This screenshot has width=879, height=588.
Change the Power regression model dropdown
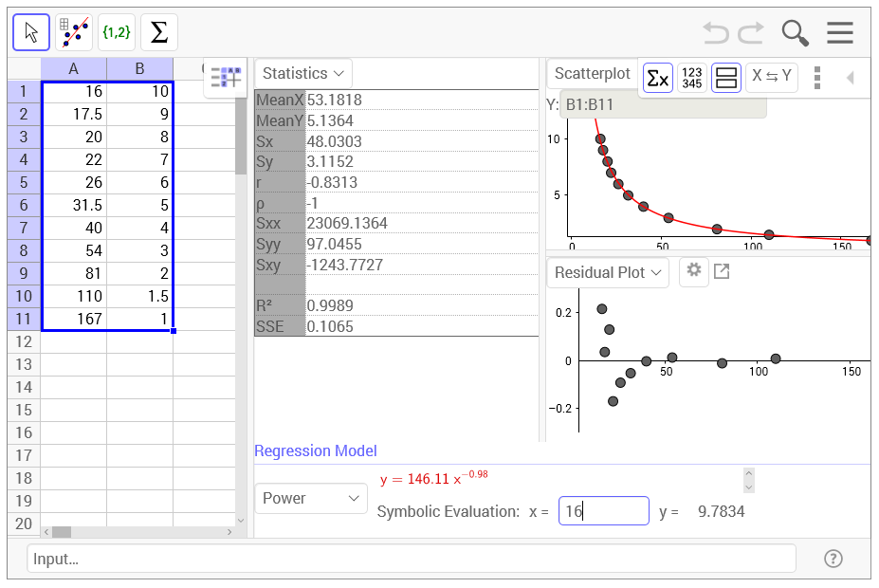(311, 498)
